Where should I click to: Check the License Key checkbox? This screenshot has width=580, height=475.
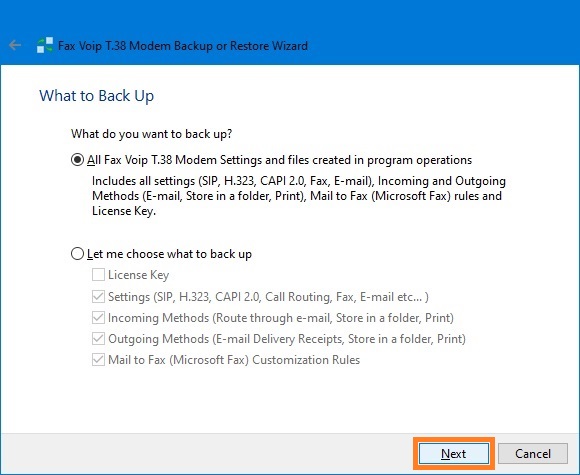(98, 275)
